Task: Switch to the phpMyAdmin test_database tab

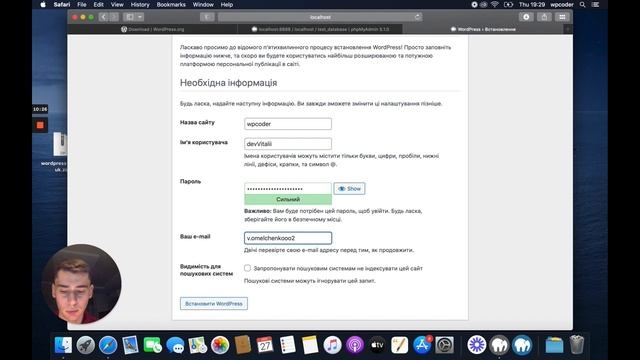Action: click(320, 29)
